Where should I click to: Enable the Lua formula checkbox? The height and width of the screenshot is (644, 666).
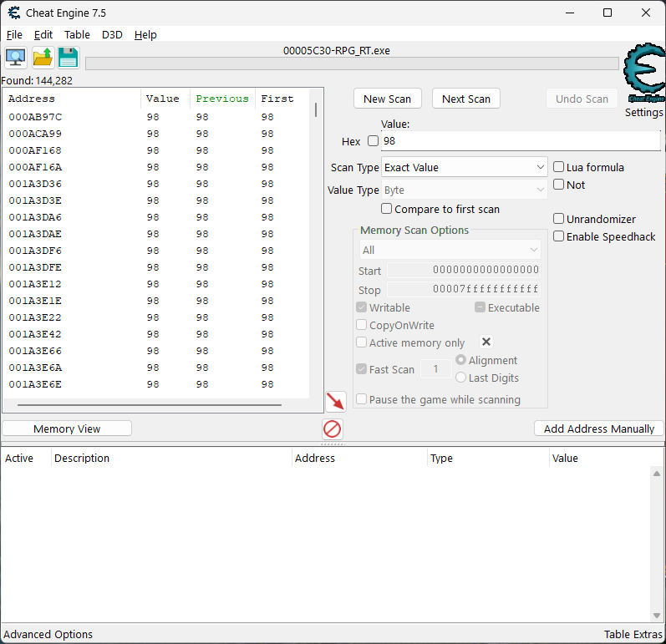click(558, 167)
